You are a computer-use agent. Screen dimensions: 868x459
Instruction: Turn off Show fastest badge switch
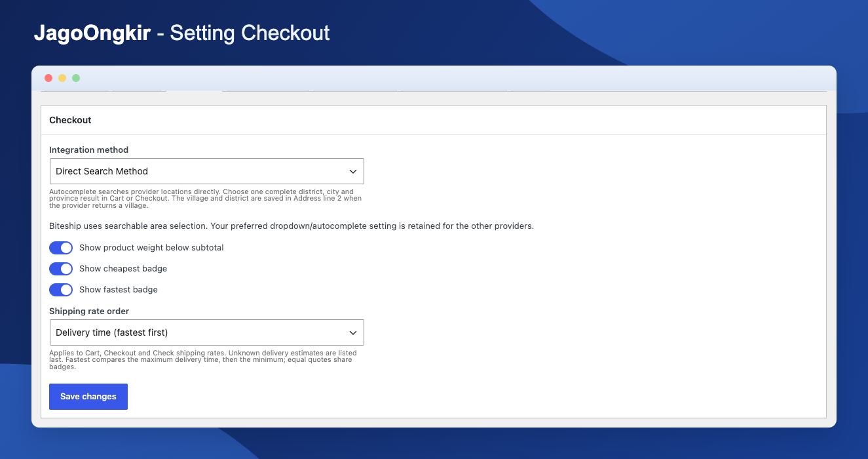61,290
